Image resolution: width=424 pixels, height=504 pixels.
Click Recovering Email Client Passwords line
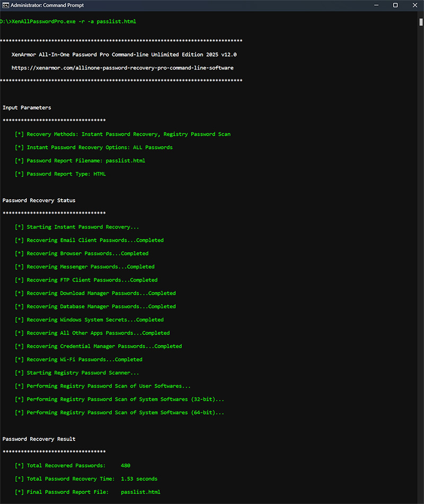(x=89, y=240)
